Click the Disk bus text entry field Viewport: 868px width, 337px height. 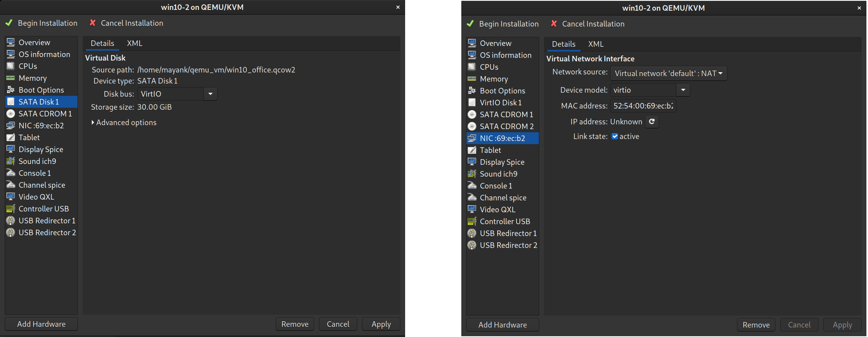pyautogui.click(x=171, y=94)
